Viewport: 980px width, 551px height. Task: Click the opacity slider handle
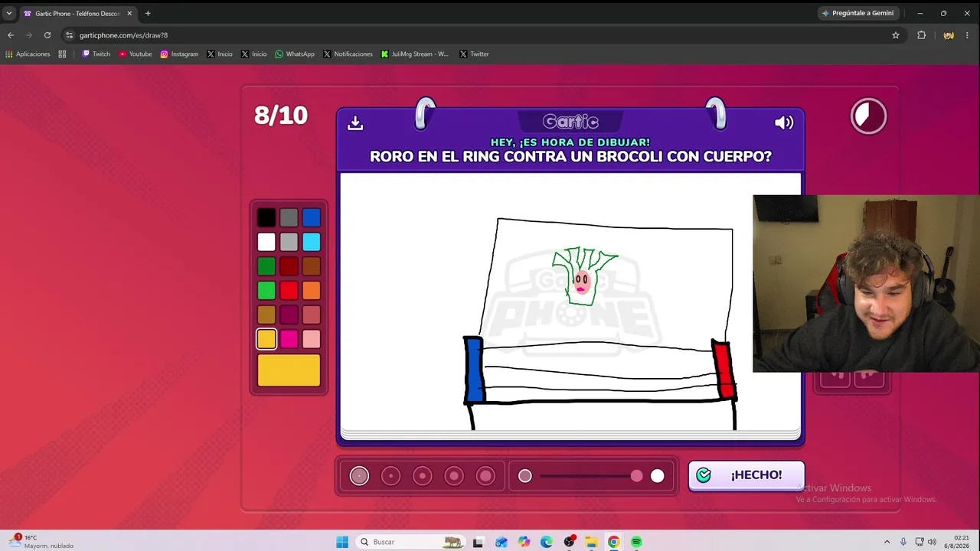pyautogui.click(x=637, y=476)
